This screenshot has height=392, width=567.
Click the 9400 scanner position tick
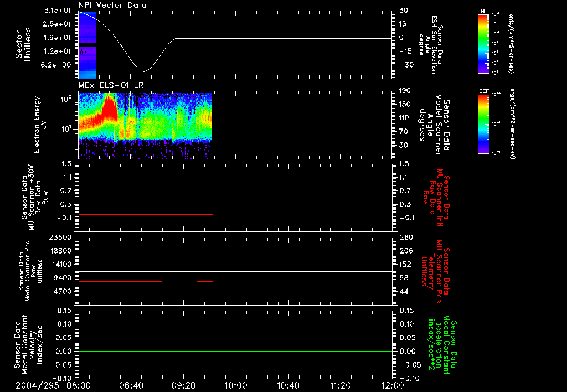pyautogui.click(x=63, y=278)
